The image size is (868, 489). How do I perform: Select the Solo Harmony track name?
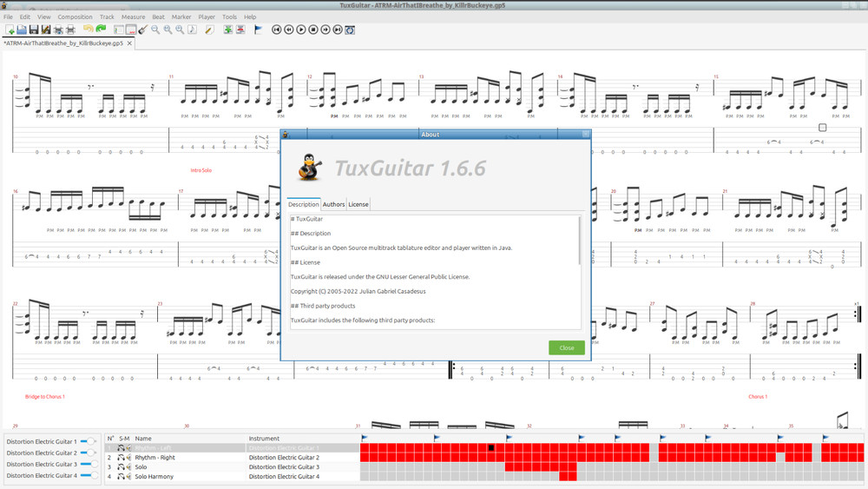click(154, 476)
